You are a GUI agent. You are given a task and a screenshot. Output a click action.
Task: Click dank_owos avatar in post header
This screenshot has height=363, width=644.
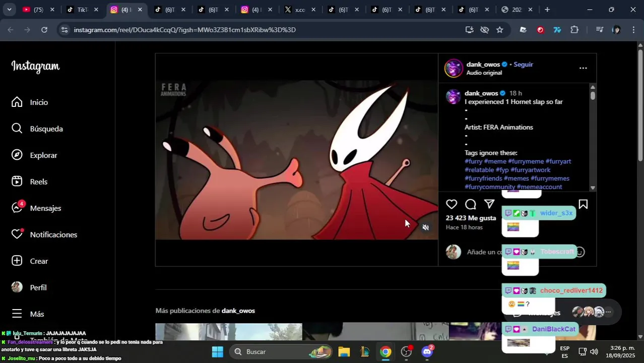click(454, 68)
